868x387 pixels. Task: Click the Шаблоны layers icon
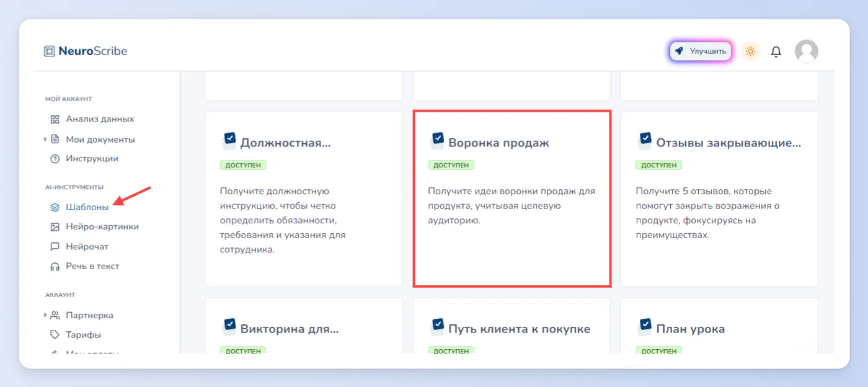click(x=55, y=207)
